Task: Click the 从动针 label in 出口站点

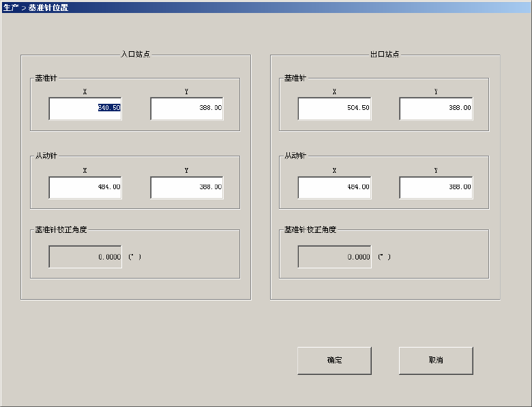Action: (295, 156)
